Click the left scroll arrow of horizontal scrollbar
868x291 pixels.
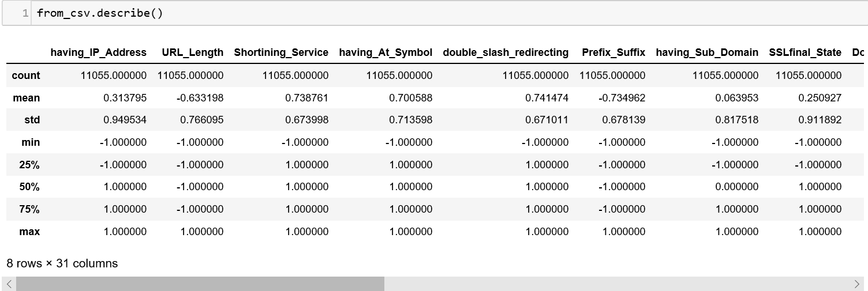(x=9, y=284)
